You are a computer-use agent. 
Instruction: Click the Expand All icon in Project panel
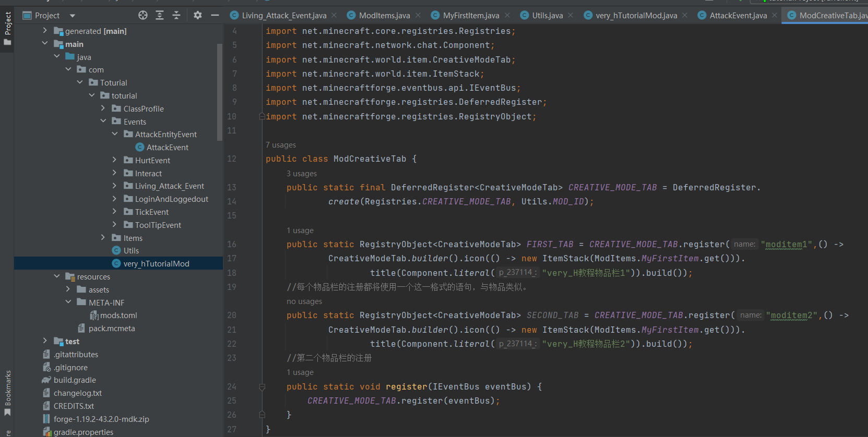(160, 16)
